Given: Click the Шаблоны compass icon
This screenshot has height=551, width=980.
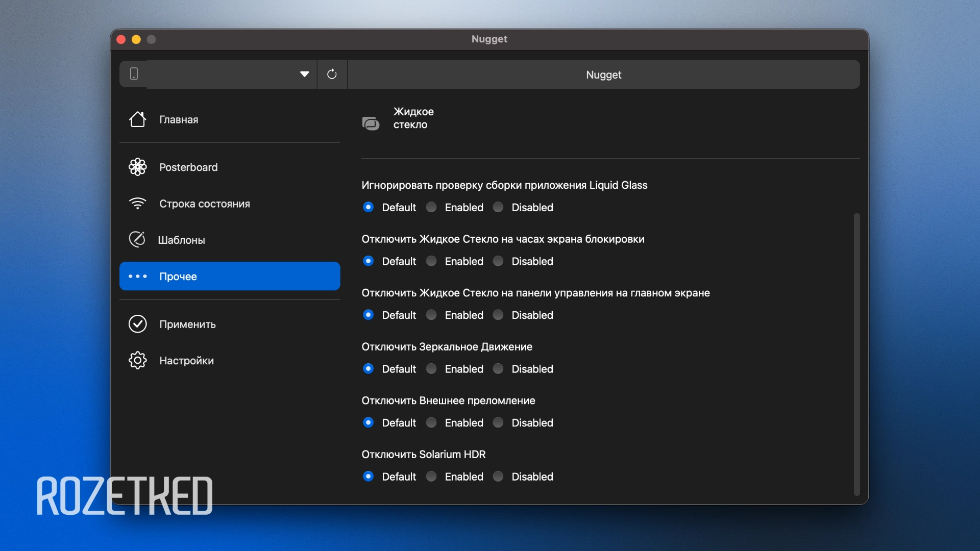Looking at the screenshot, I should (x=137, y=239).
